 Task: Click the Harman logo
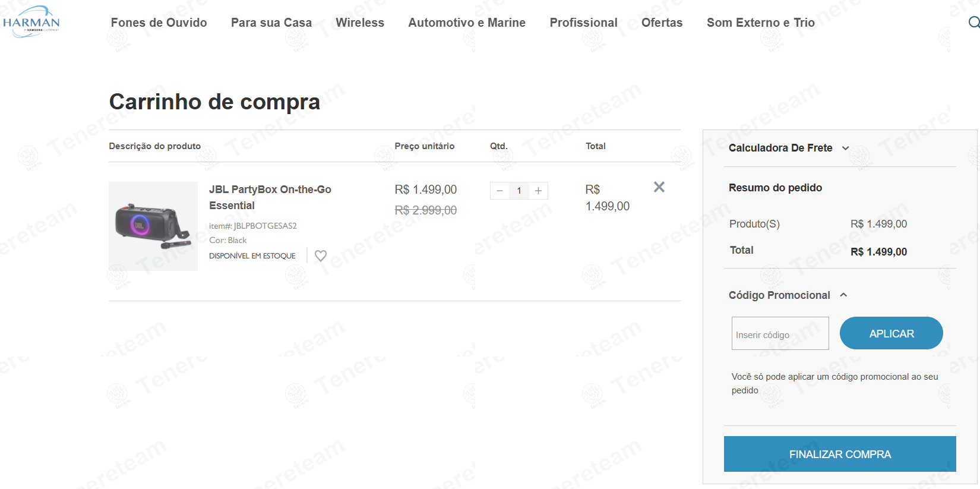[31, 22]
